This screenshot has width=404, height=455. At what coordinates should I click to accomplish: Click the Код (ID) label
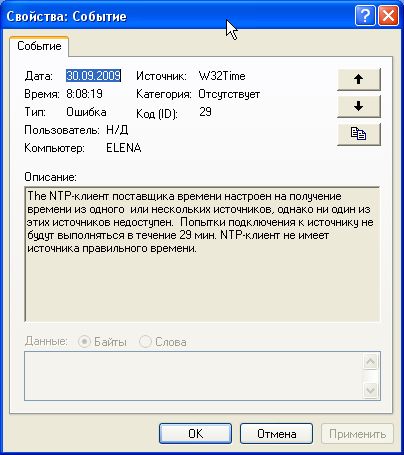point(157,114)
